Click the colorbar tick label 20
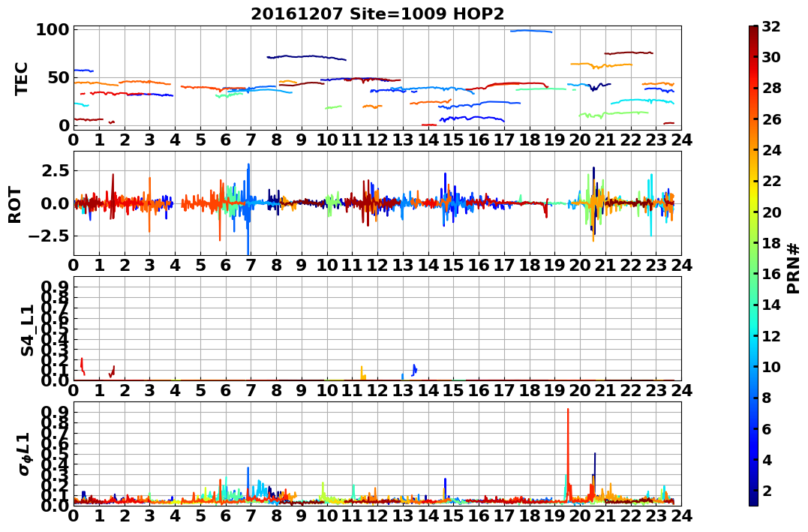808x532 pixels. (771, 212)
